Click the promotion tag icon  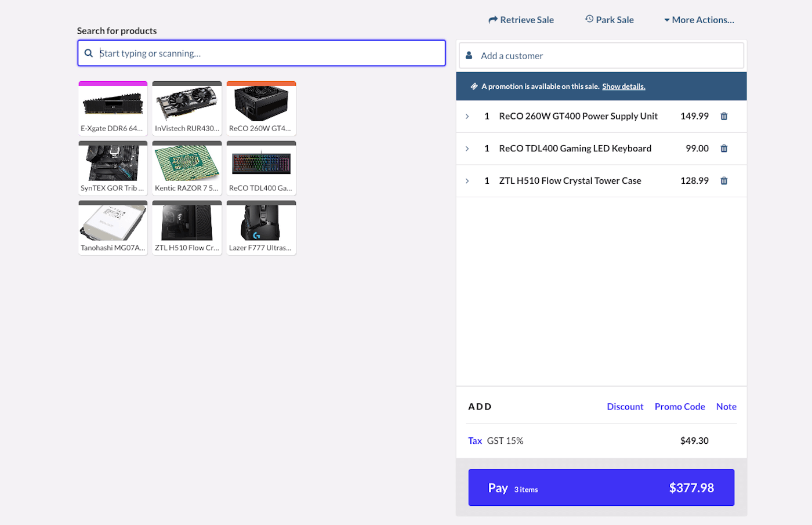point(474,86)
